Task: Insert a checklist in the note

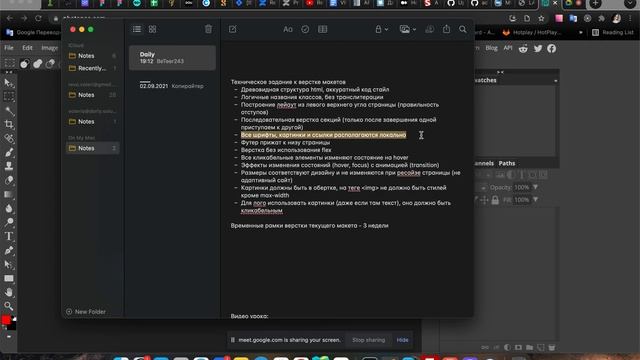Action: pyautogui.click(x=305, y=29)
